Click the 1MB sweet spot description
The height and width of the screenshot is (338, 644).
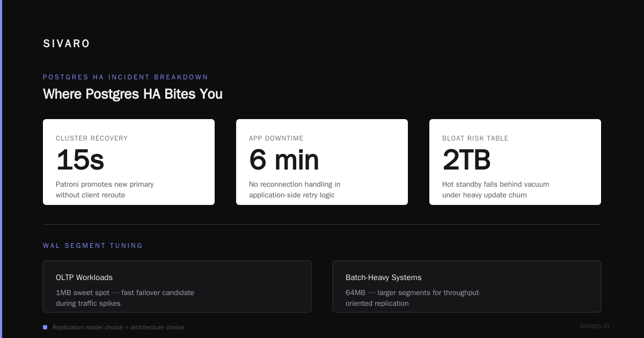pyautogui.click(x=125, y=298)
